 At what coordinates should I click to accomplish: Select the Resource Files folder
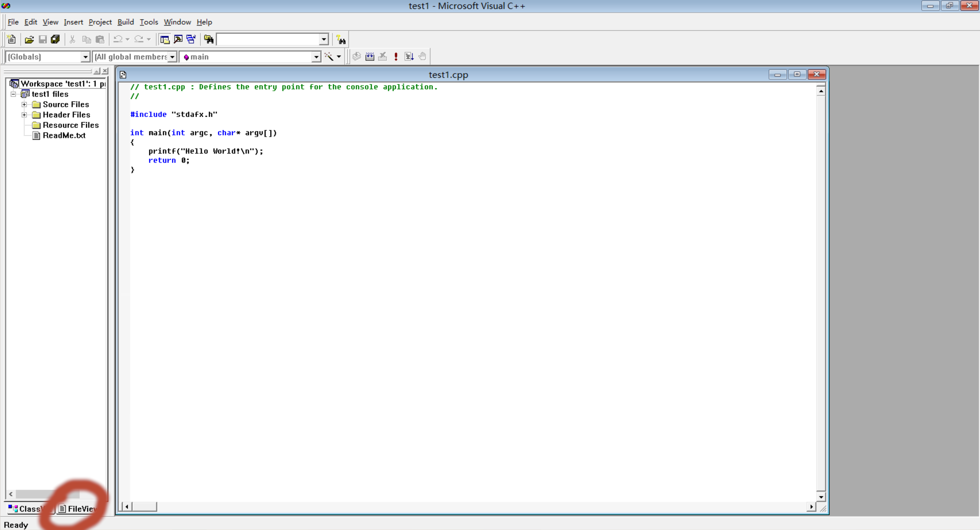point(70,125)
